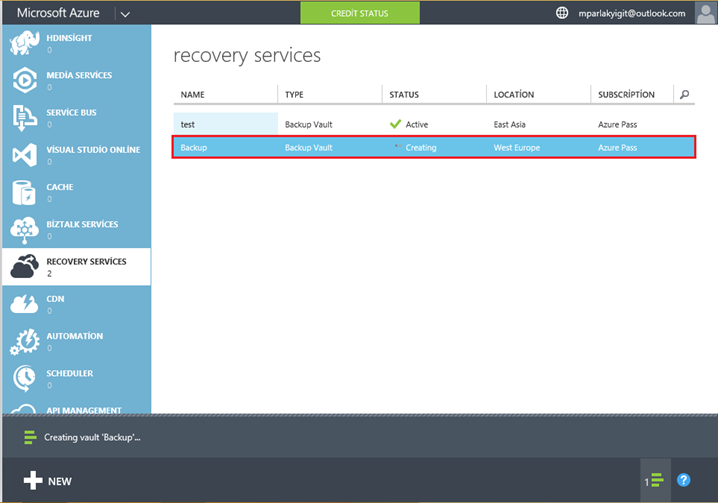Sort by the LOCATION column header

514,94
